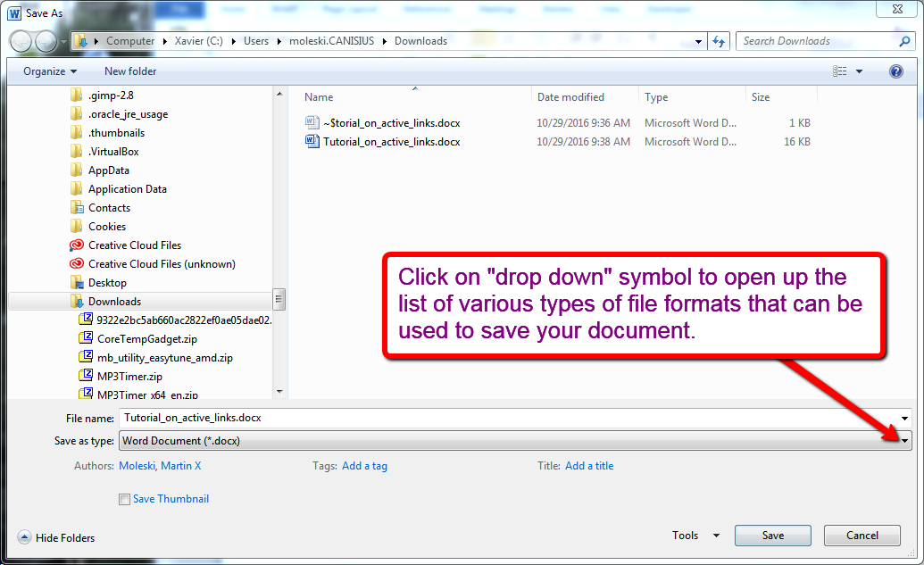This screenshot has width=924, height=565.
Task: Click the File name input field
Action: point(509,418)
